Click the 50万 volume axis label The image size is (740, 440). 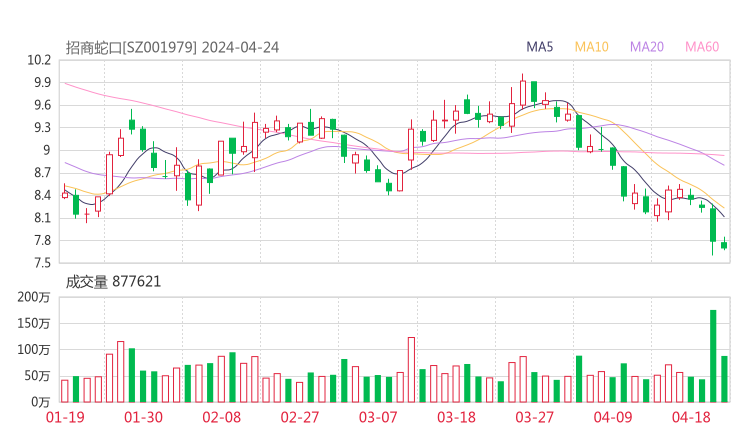(37, 376)
